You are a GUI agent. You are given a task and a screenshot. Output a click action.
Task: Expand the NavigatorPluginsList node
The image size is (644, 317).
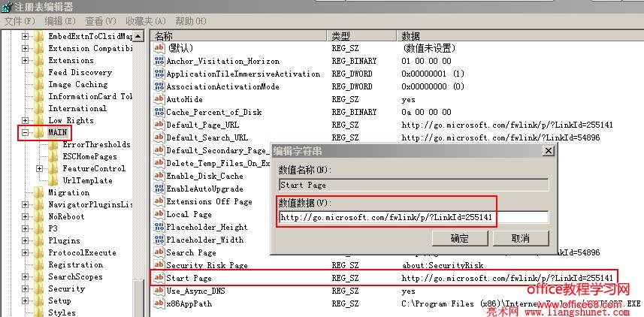click(25, 204)
